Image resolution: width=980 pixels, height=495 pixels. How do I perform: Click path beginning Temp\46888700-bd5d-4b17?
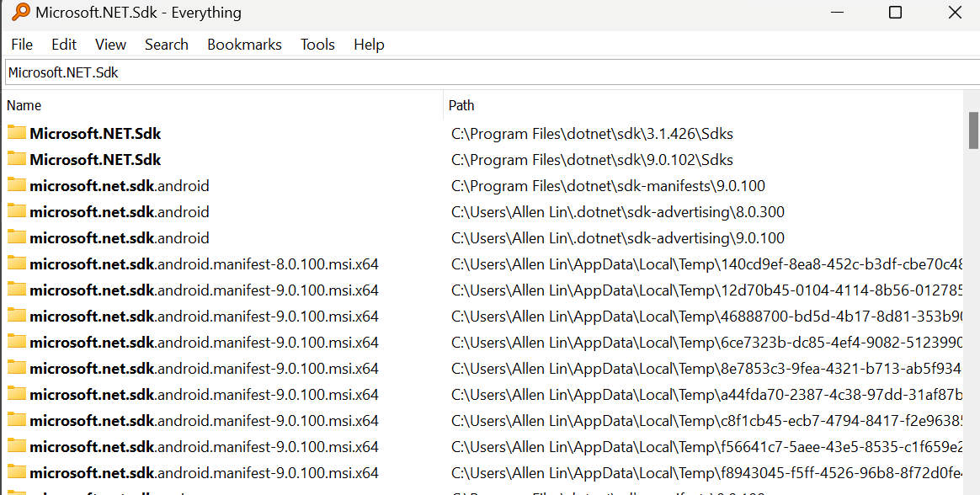[706, 317]
